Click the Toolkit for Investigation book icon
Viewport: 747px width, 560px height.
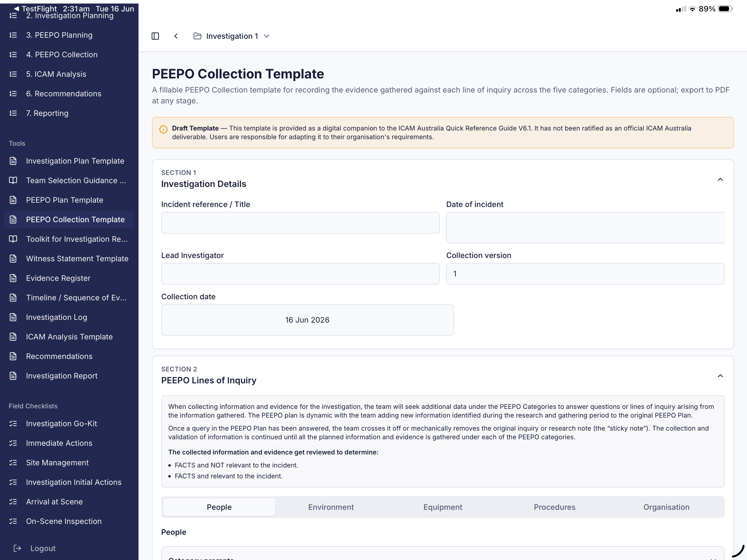(13, 239)
